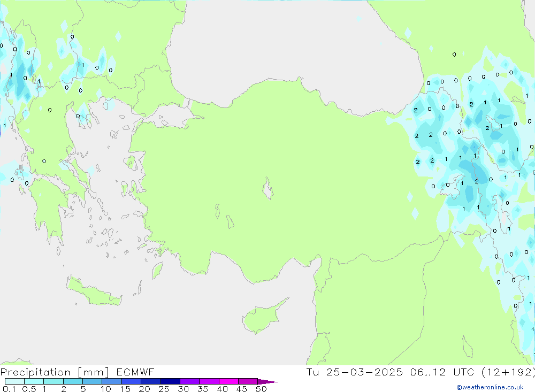Click the legend label "0.1"

point(9,389)
